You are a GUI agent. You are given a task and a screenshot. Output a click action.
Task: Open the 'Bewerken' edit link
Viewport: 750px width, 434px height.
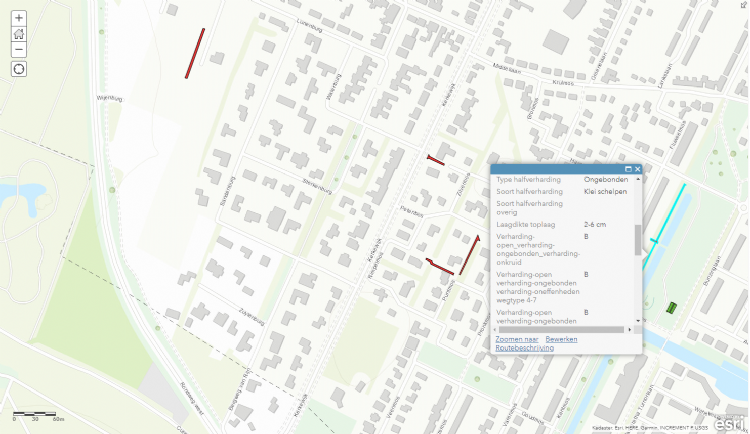tap(561, 339)
